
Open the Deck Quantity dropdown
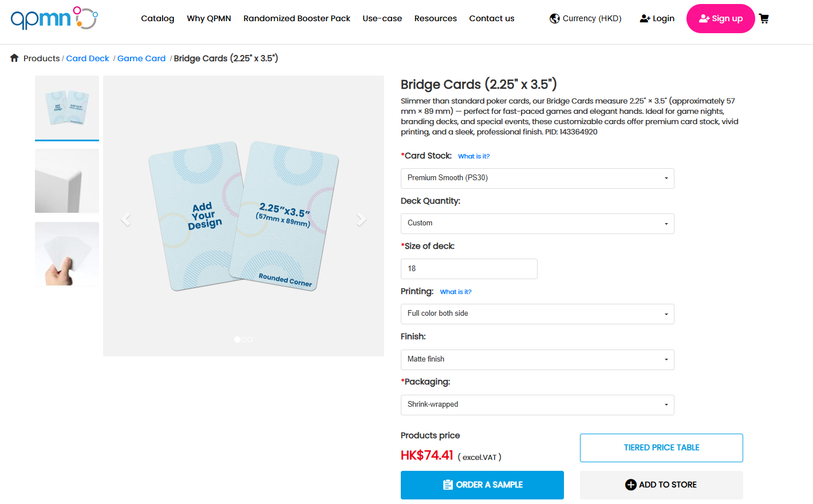tap(537, 223)
